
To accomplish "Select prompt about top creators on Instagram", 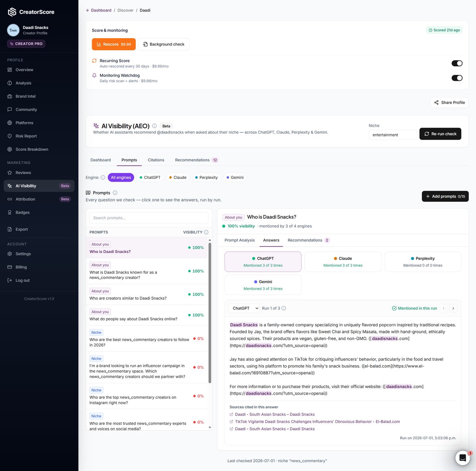I will coord(147,396).
